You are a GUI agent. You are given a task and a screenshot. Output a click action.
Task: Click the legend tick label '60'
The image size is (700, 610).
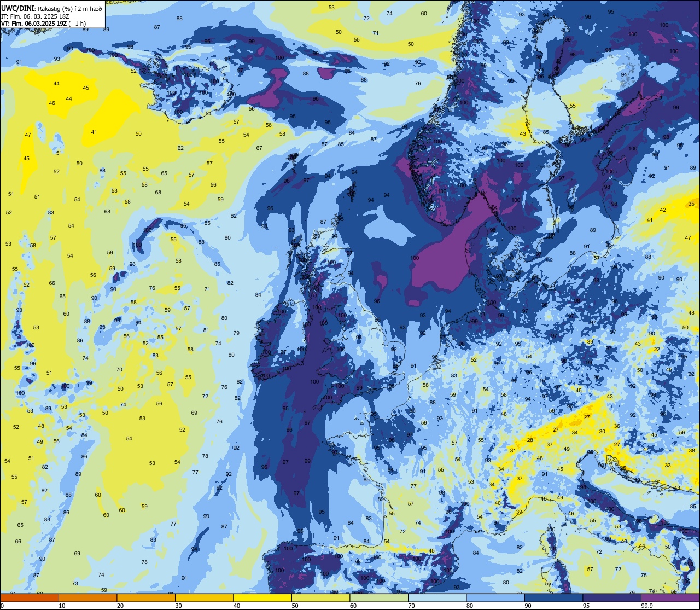pyautogui.click(x=353, y=606)
